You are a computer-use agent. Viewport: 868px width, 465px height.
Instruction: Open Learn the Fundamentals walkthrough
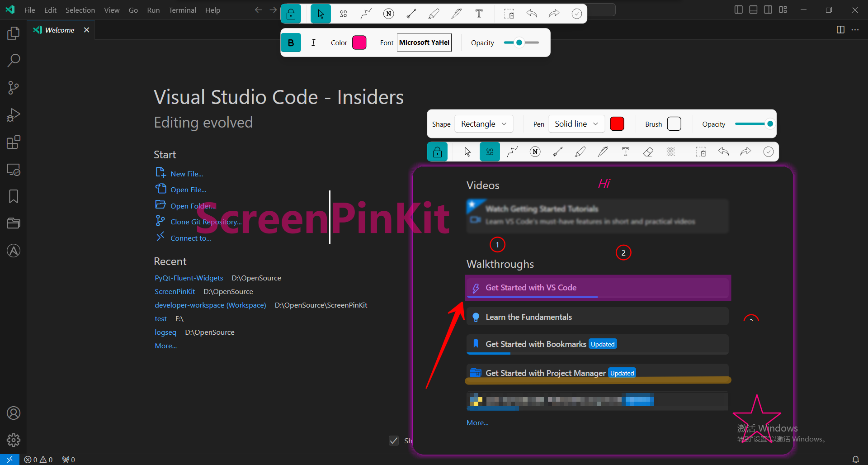597,317
